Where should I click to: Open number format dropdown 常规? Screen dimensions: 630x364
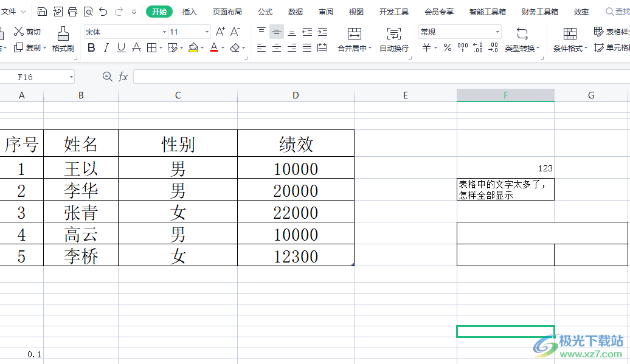pos(497,32)
